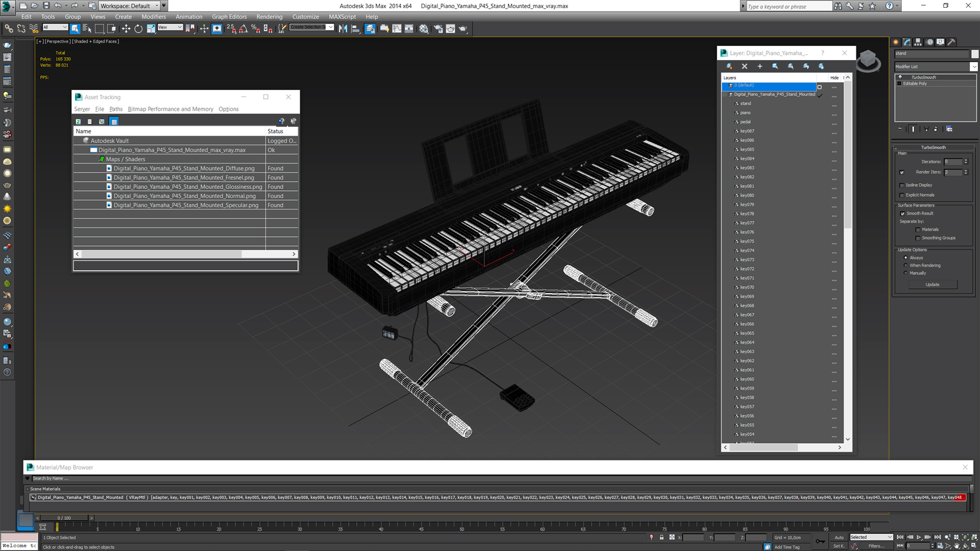The height and width of the screenshot is (551, 980).
Task: Open the Manage Layers toolbar icon
Action: pos(370,29)
